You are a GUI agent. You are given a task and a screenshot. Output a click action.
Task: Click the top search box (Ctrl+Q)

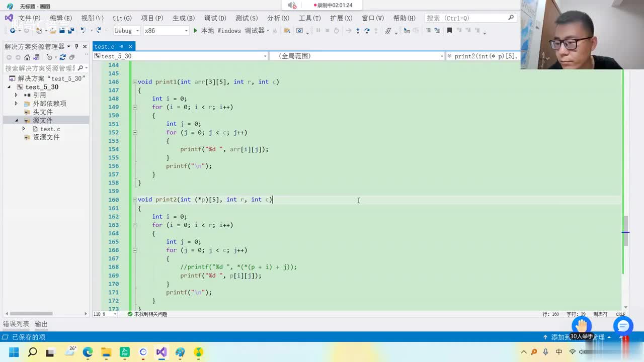470,18
